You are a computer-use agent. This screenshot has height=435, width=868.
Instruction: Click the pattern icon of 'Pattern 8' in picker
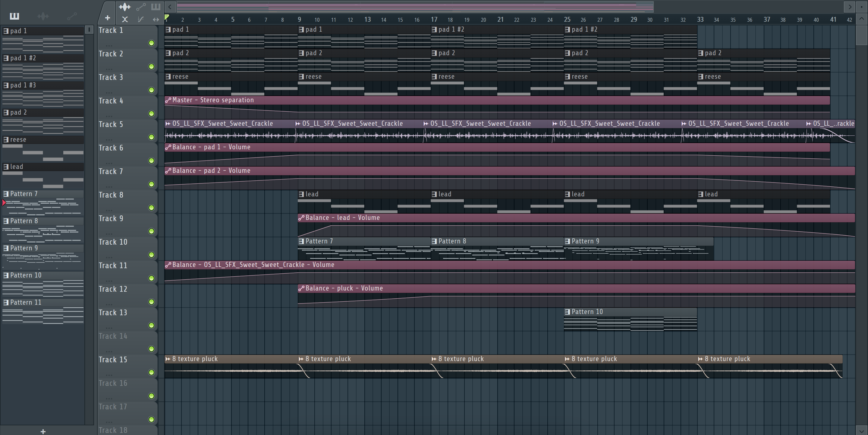[x=6, y=221]
